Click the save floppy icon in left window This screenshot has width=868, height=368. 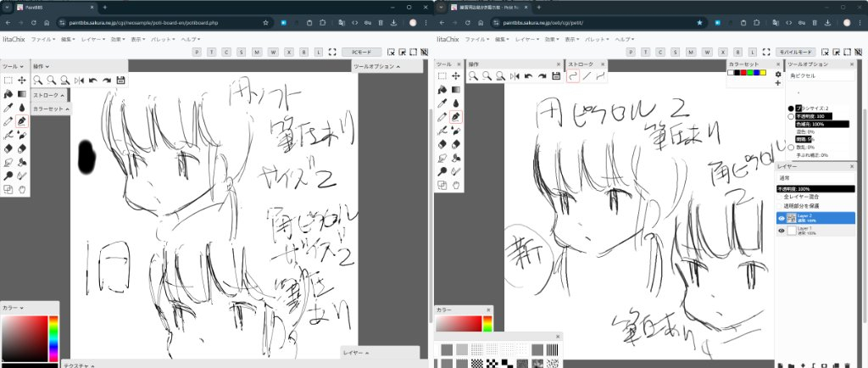[x=121, y=80]
